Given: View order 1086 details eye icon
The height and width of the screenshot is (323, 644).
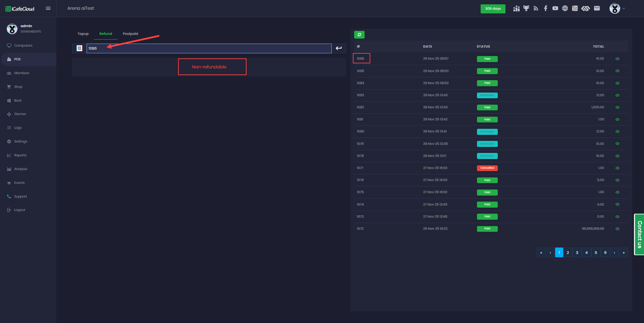Looking at the screenshot, I should click(617, 59).
